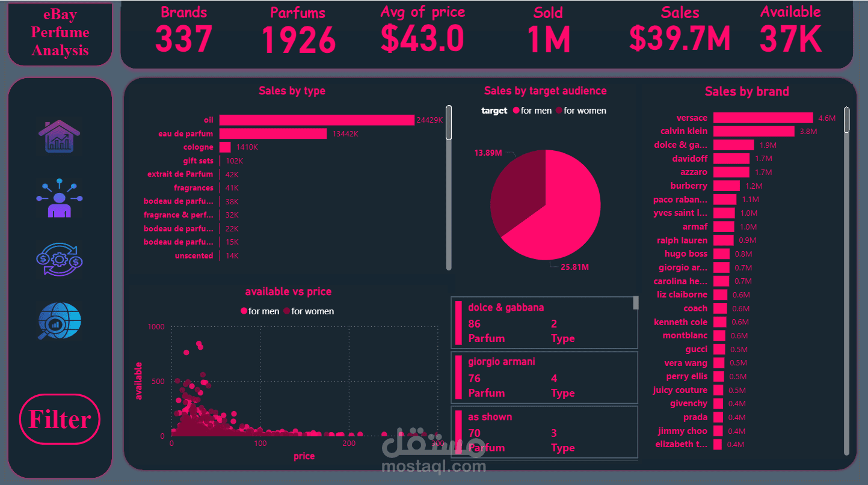Select the cologne bar in Sales by type
The height and width of the screenshot is (485, 868).
[x=225, y=147]
